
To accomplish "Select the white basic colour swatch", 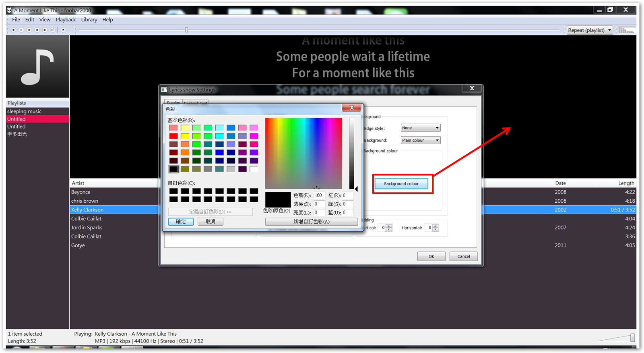I will click(254, 169).
